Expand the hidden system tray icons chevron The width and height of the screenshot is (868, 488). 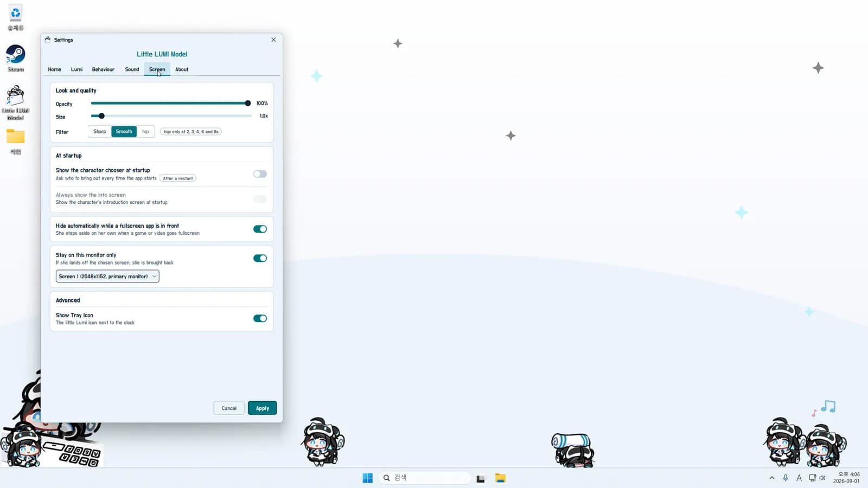coord(772,478)
